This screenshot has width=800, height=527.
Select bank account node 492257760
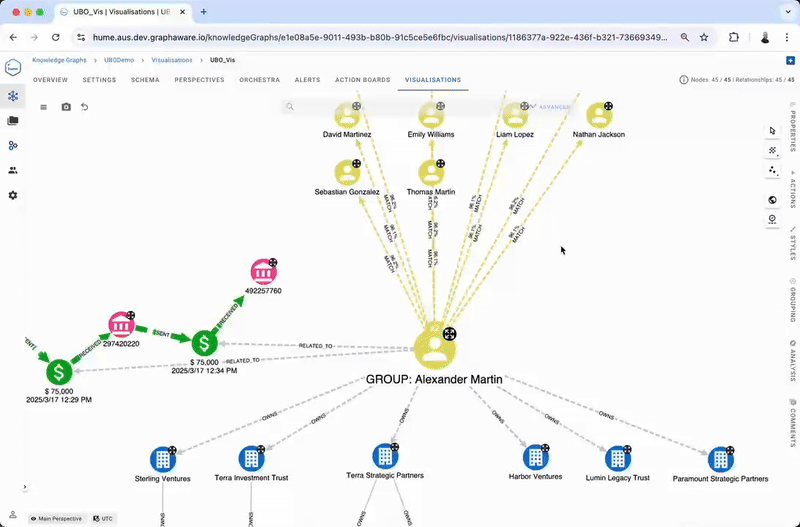263,272
